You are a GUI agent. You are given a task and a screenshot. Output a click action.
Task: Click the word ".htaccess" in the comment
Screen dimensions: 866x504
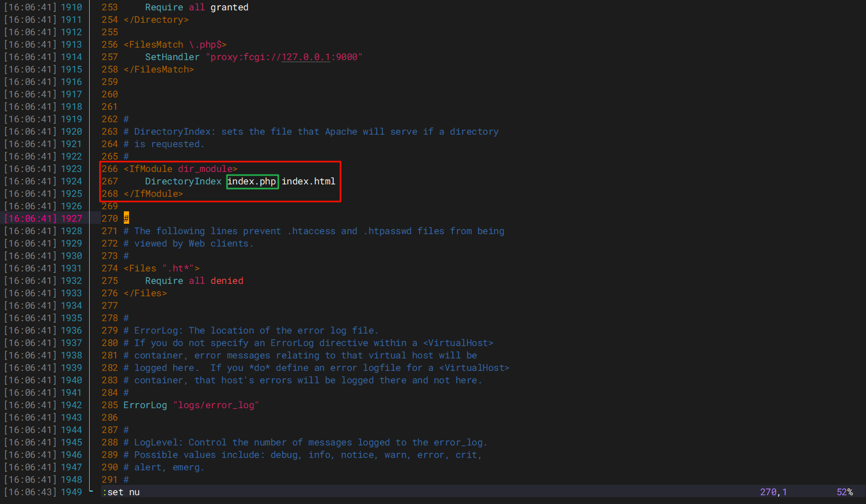tap(311, 231)
